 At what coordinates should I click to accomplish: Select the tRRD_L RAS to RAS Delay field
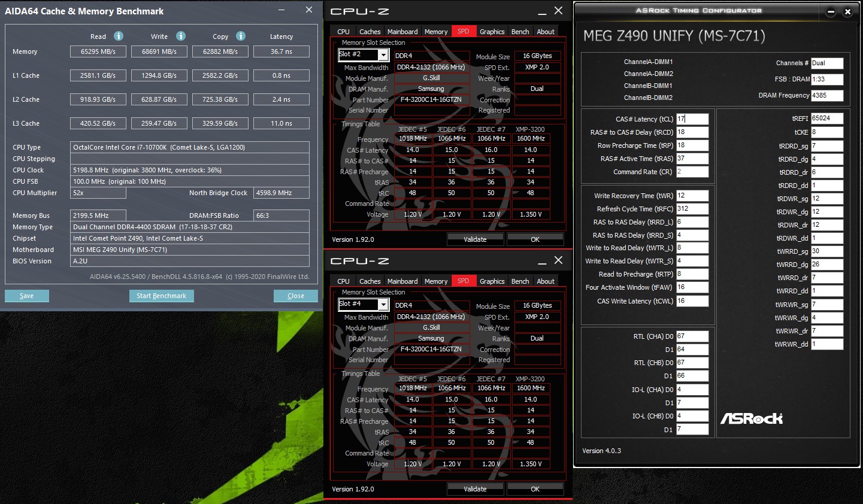pyautogui.click(x=692, y=222)
